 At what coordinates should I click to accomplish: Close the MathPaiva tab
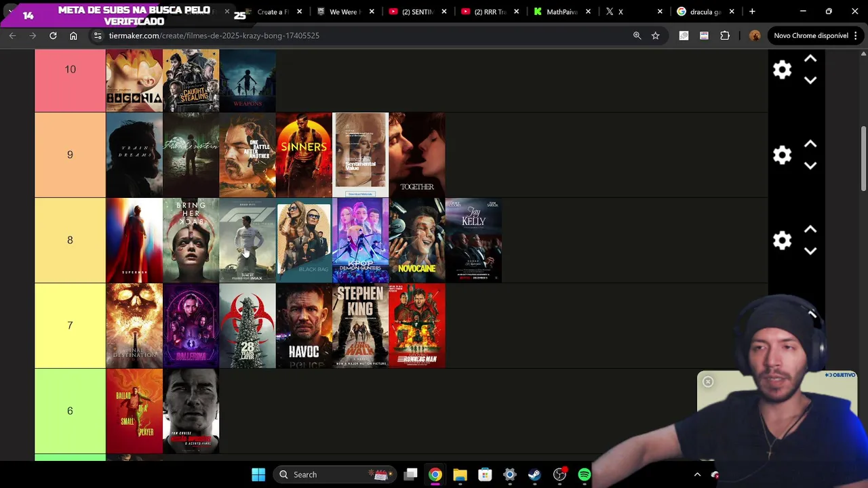pos(588,12)
